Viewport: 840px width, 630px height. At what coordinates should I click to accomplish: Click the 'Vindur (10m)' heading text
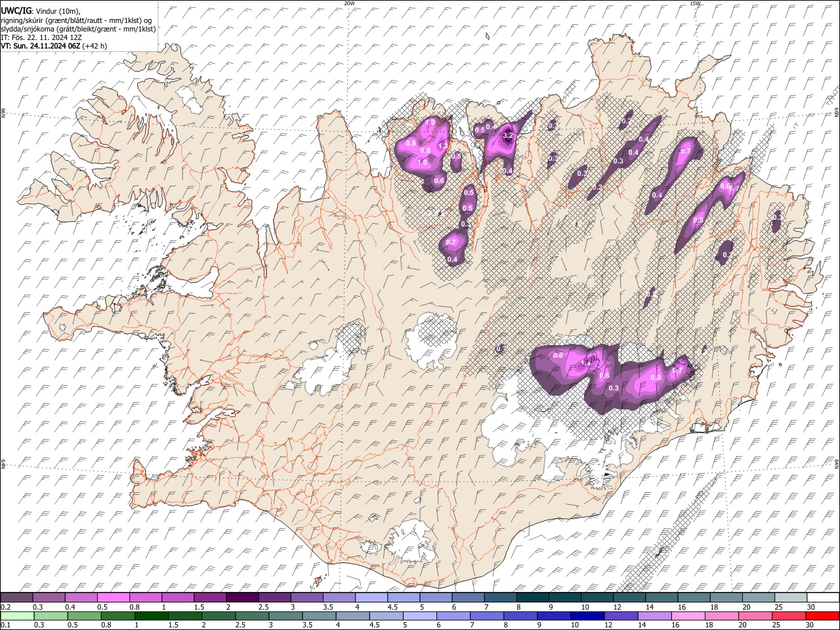coord(57,11)
